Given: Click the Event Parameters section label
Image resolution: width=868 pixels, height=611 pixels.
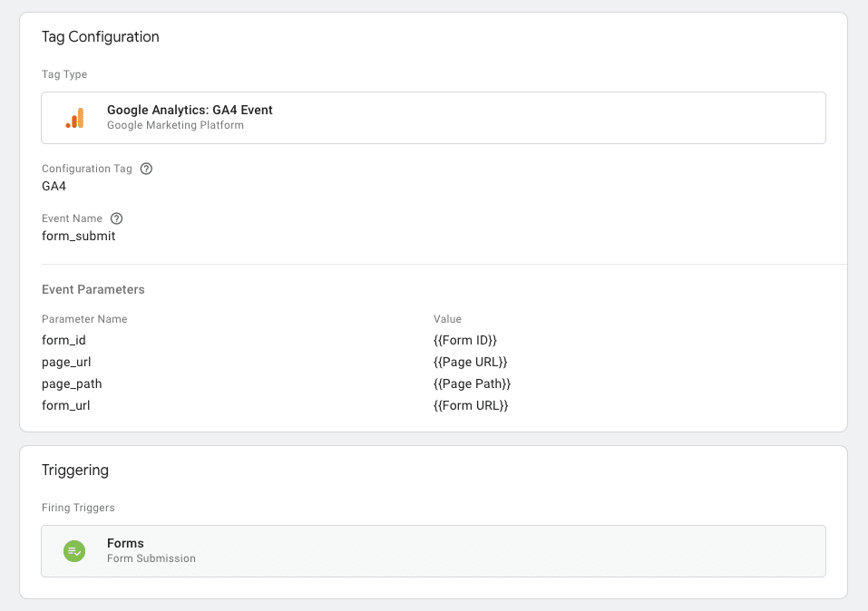Looking at the screenshot, I should [93, 290].
